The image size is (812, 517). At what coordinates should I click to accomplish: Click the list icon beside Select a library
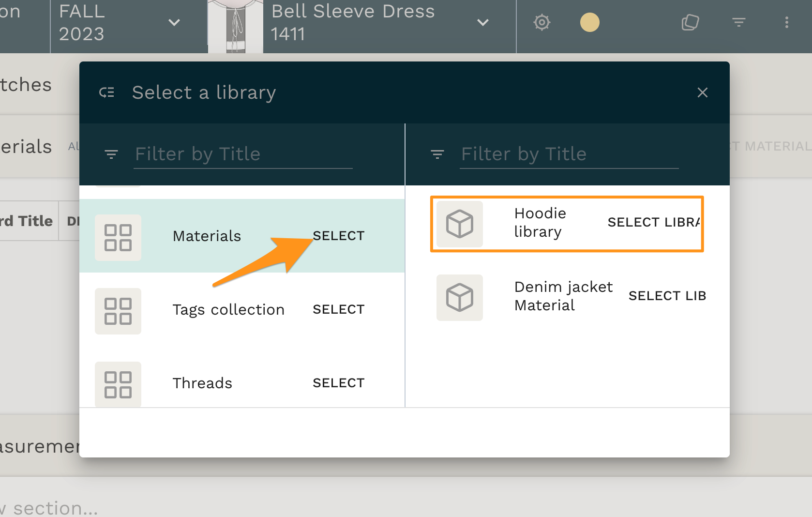pyautogui.click(x=107, y=92)
